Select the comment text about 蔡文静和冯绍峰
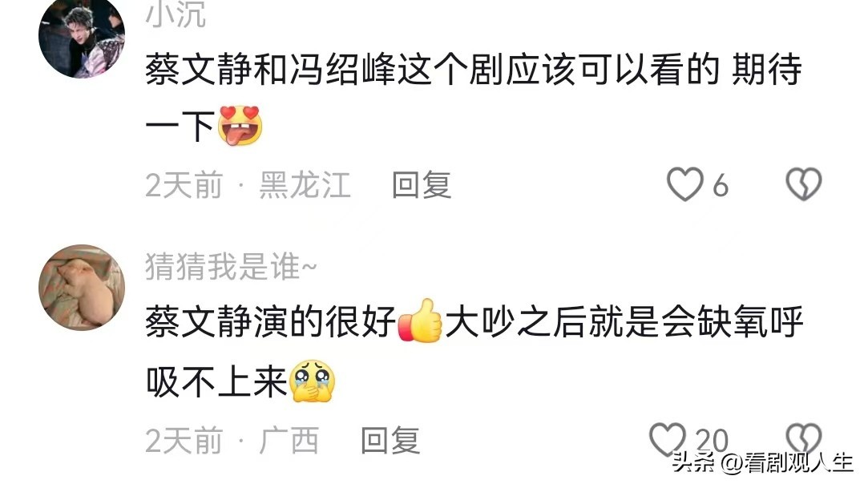This screenshot has height=488, width=868. pyautogui.click(x=474, y=98)
